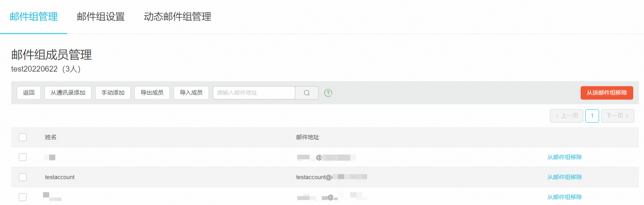Go to previous page with 上一页
This screenshot has width=644, height=205.
[566, 116]
